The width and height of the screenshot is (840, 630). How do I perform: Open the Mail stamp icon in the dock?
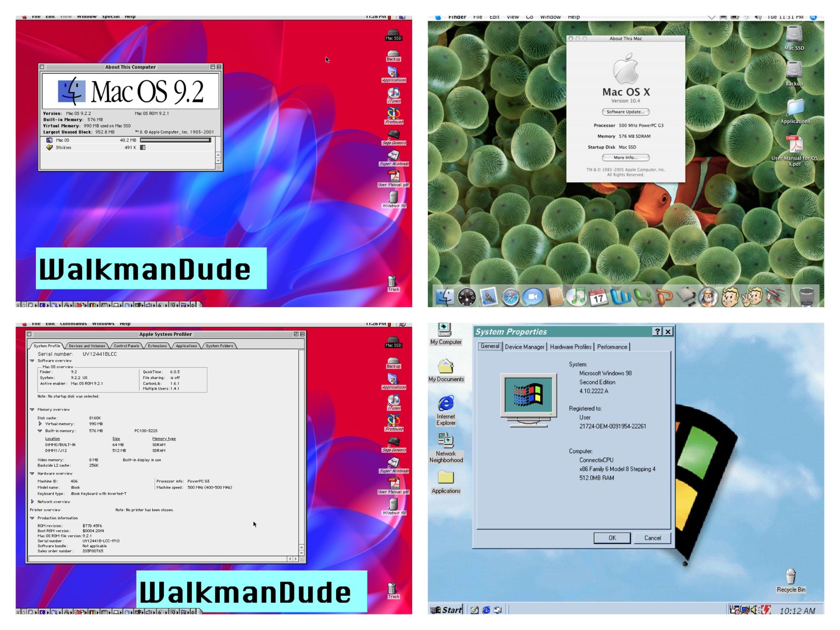point(488,297)
